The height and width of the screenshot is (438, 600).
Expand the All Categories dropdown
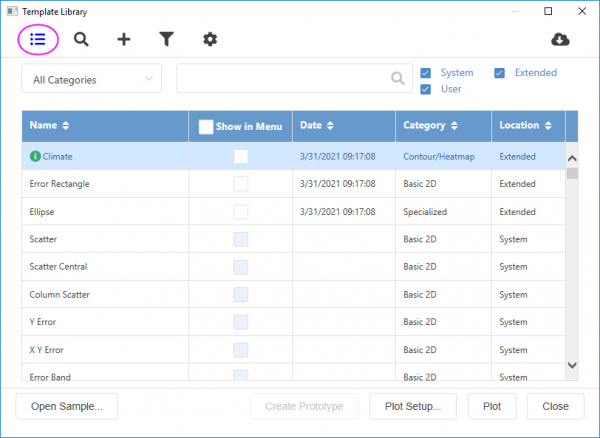[91, 79]
